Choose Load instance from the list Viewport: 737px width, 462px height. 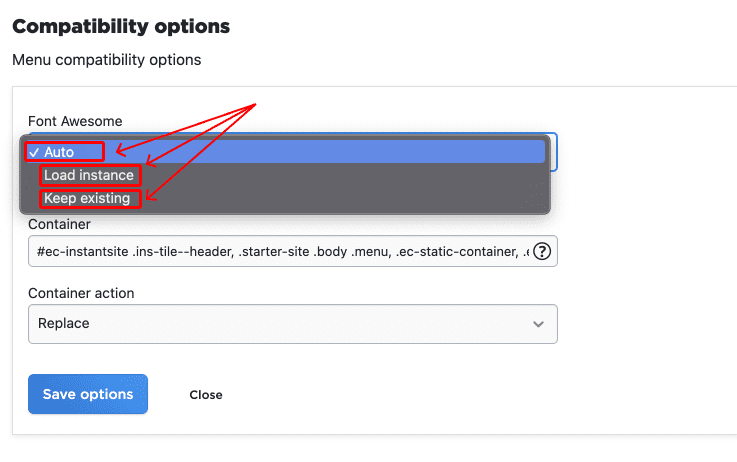point(89,175)
